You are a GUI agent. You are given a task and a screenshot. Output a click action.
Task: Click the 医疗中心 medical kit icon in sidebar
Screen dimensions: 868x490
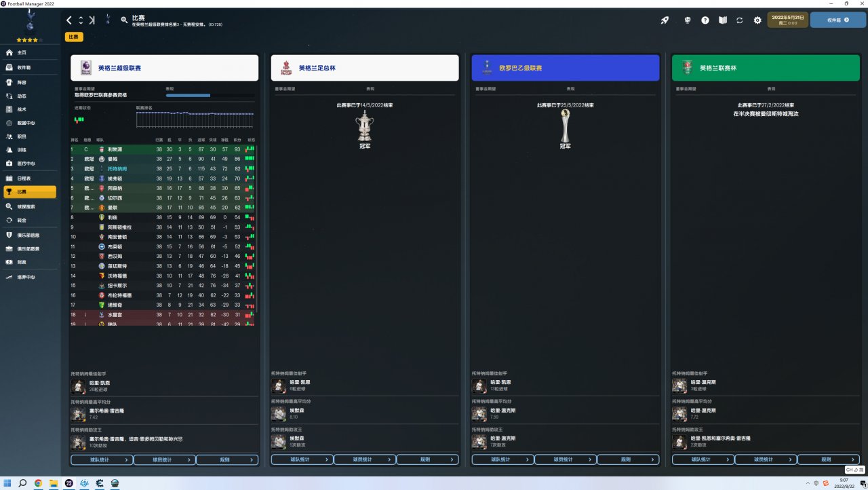tap(9, 164)
